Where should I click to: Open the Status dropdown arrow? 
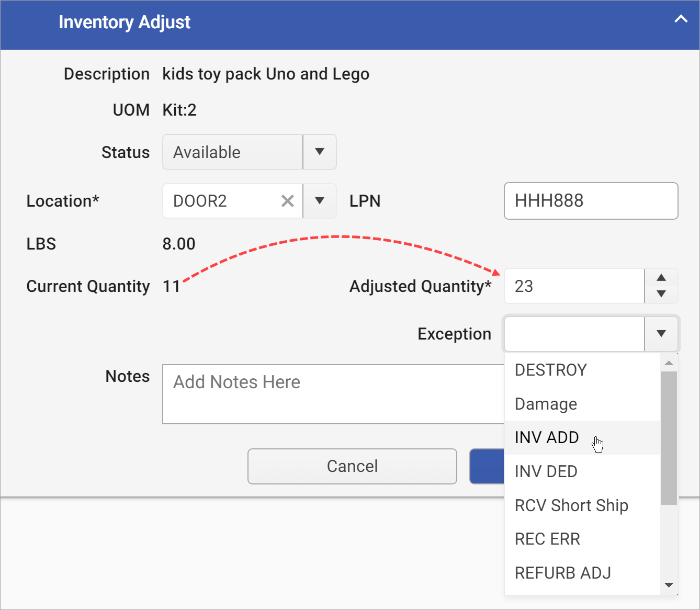click(319, 152)
